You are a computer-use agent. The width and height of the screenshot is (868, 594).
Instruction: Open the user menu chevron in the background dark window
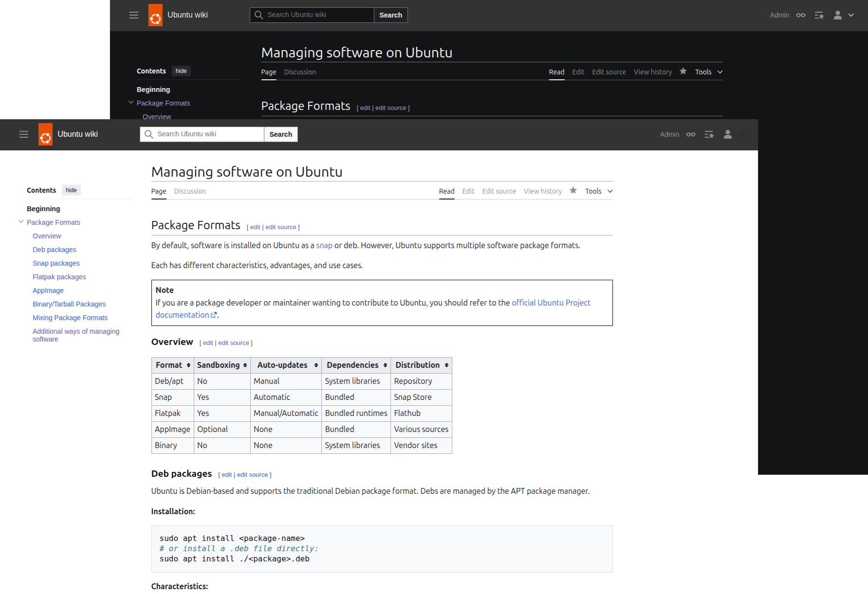tap(851, 15)
